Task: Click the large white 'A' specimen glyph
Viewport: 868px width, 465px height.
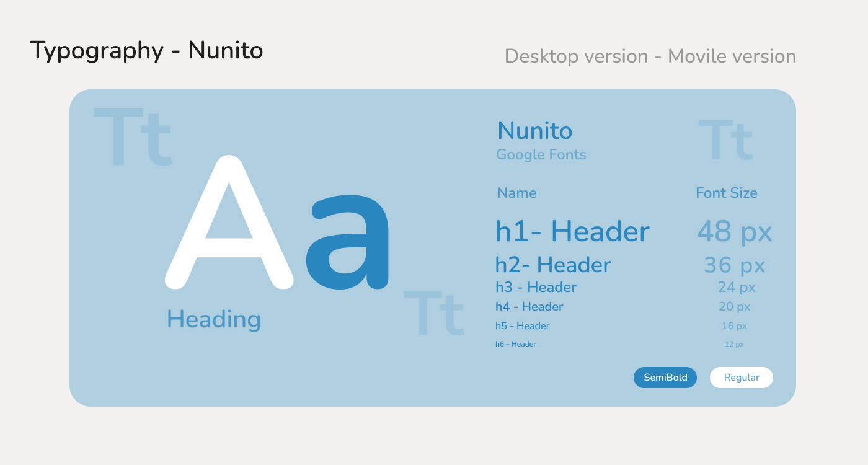Action: 229,222
